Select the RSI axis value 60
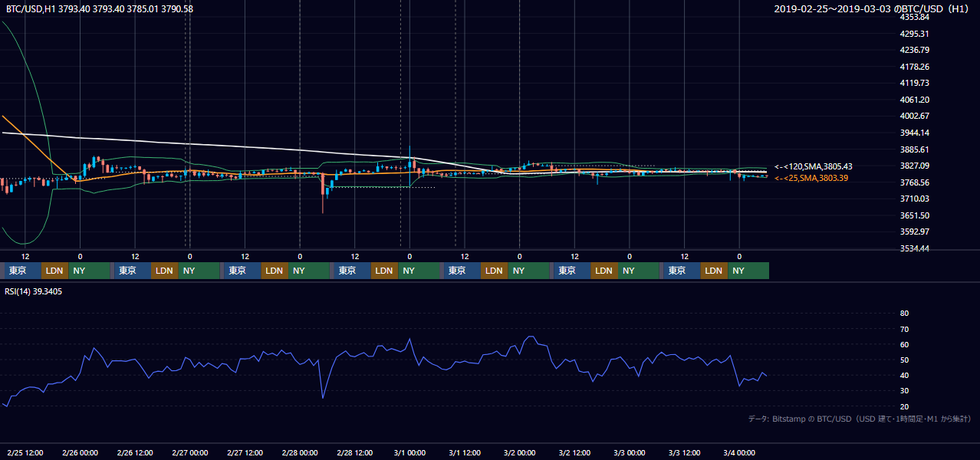The height and width of the screenshot is (460, 980). coord(904,344)
